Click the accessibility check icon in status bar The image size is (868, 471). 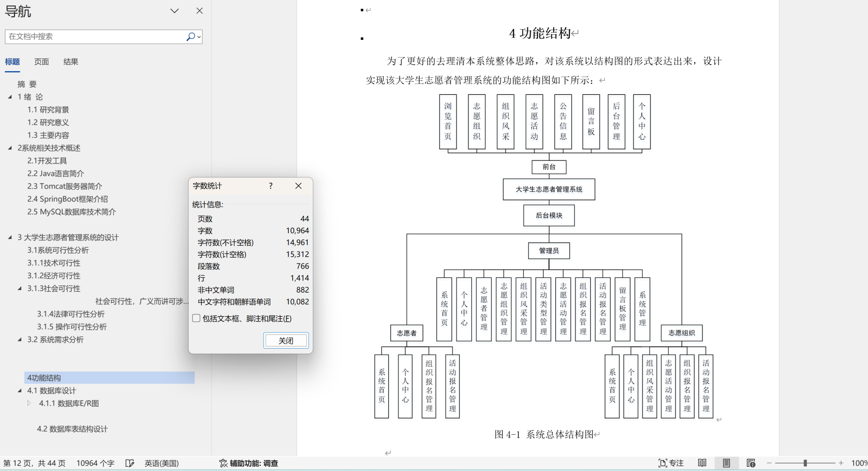(x=223, y=463)
